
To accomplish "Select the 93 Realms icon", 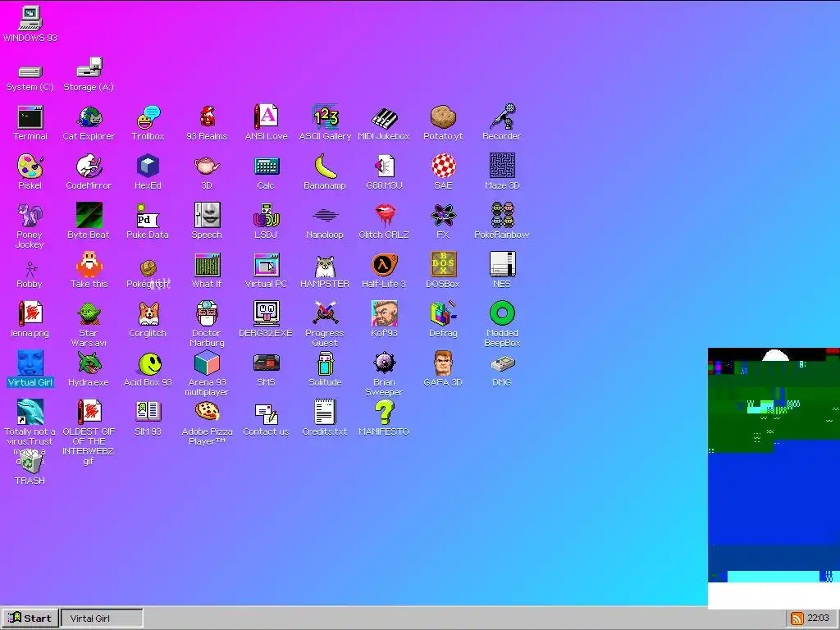I will pos(207,117).
